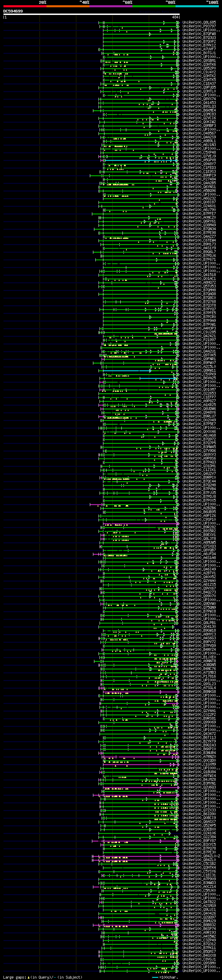The width and height of the screenshot is (222, 980).
Task: Open hit UniRef100_P93797
Action: pyautogui.click(x=199, y=26)
